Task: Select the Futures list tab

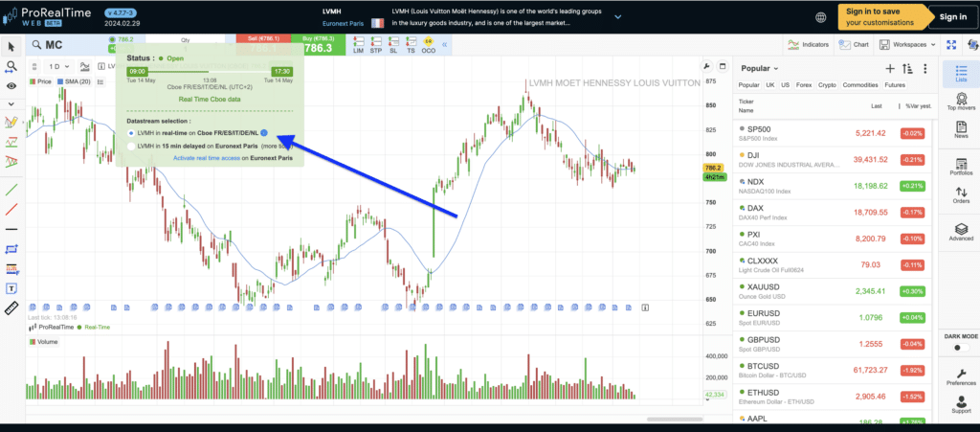Action: [894, 85]
